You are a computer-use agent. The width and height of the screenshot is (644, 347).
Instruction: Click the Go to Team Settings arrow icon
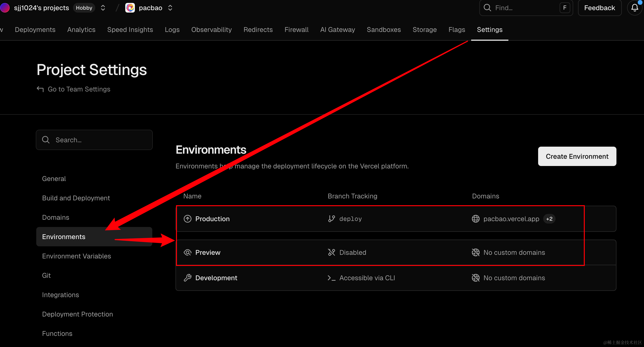pyautogui.click(x=40, y=89)
